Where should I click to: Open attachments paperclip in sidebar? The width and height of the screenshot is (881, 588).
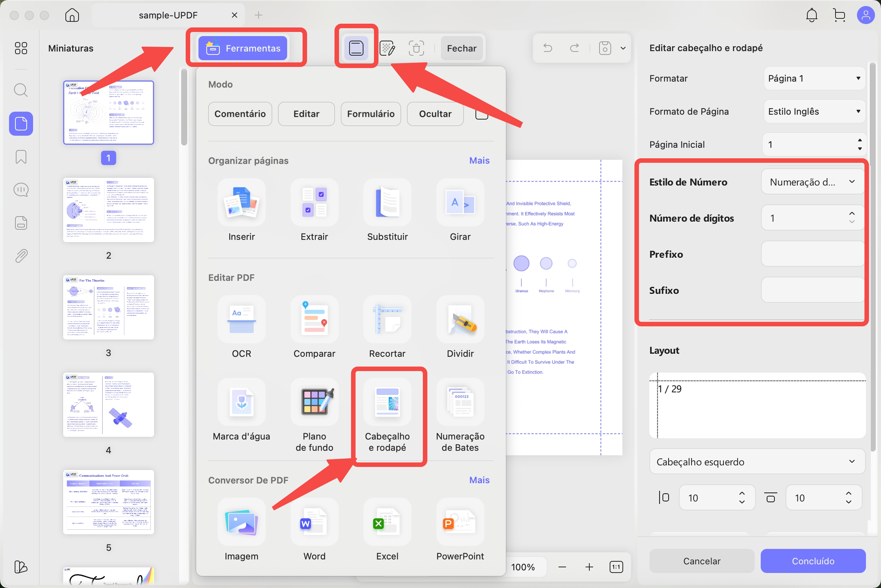click(x=21, y=256)
